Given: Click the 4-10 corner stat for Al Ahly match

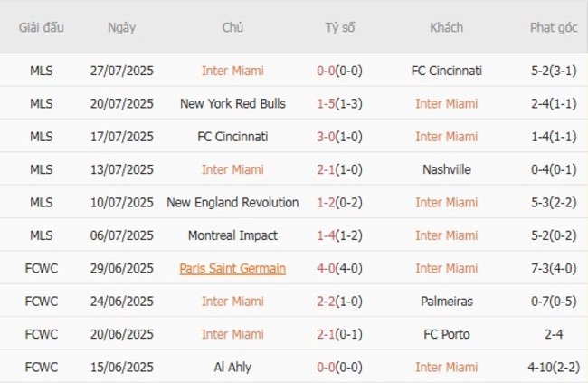Looking at the screenshot, I should pos(554,367).
